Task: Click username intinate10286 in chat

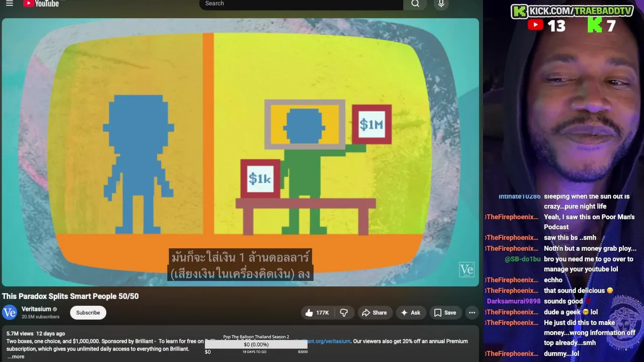Action: (x=520, y=197)
